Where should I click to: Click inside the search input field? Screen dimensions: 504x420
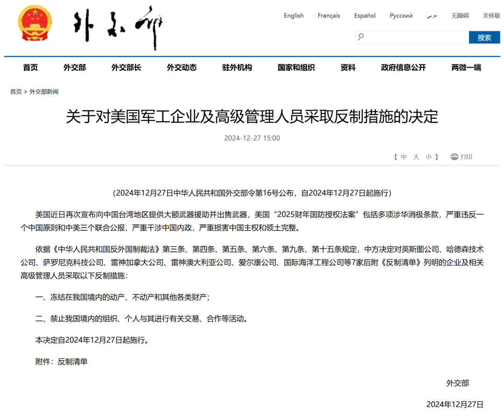pyautogui.click(x=415, y=37)
